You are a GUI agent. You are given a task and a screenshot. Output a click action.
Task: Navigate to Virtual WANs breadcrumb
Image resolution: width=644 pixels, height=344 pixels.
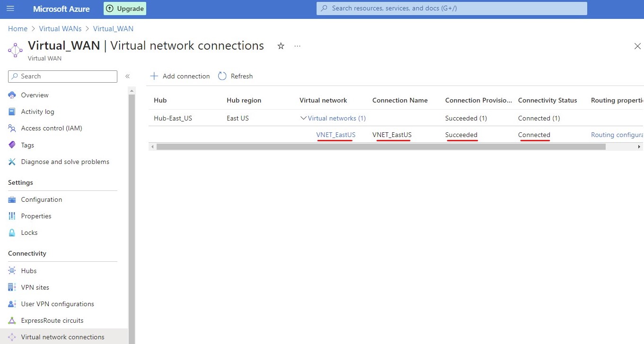point(60,29)
